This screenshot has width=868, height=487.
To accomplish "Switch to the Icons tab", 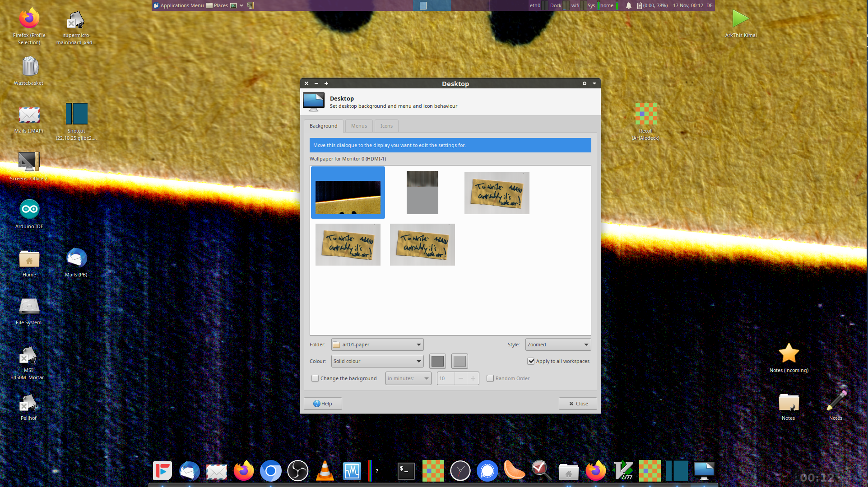I will tap(386, 126).
